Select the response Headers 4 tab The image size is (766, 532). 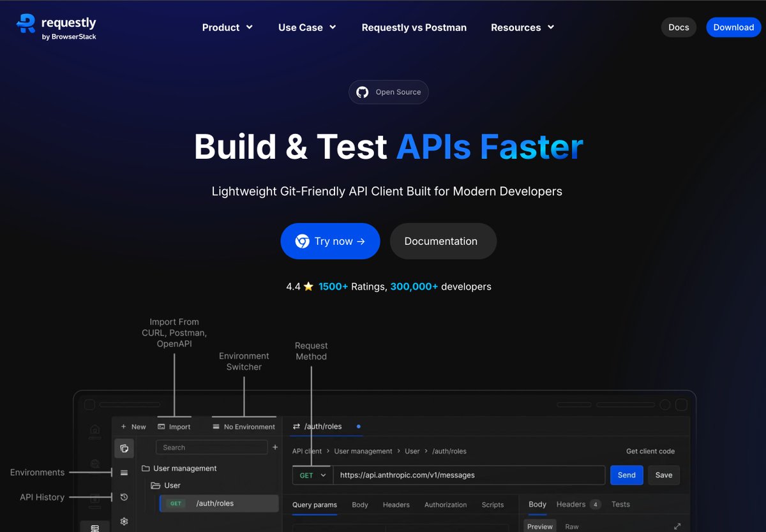coord(578,505)
